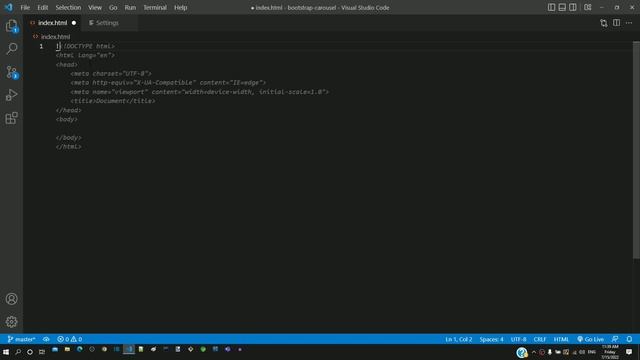Open the Windows Start menu
The image size is (640, 360).
[x=6, y=351]
